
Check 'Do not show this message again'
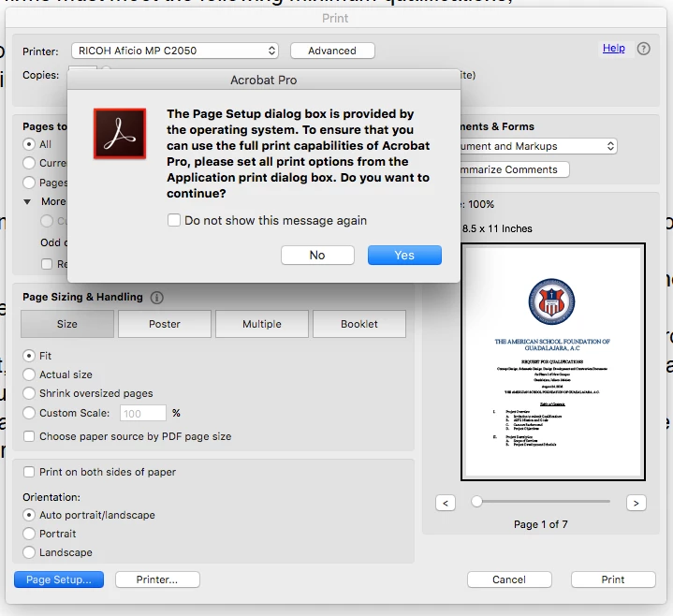pos(174,220)
